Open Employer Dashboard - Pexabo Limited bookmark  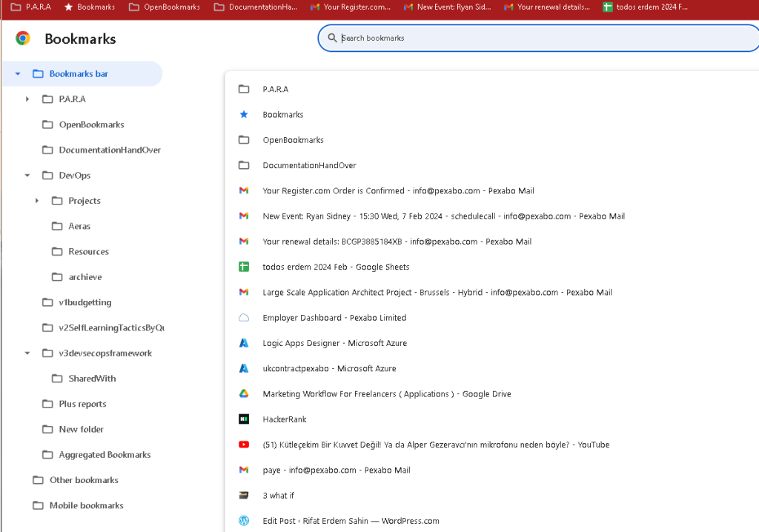pos(334,318)
